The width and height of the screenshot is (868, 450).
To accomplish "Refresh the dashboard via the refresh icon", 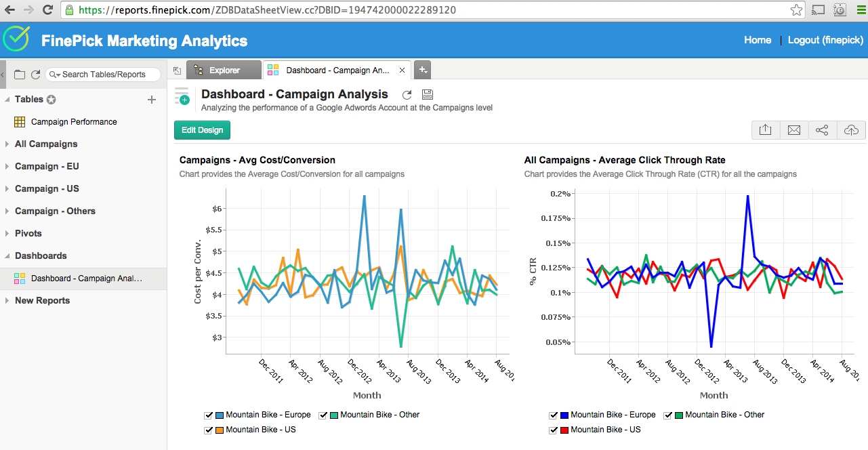I will point(407,95).
